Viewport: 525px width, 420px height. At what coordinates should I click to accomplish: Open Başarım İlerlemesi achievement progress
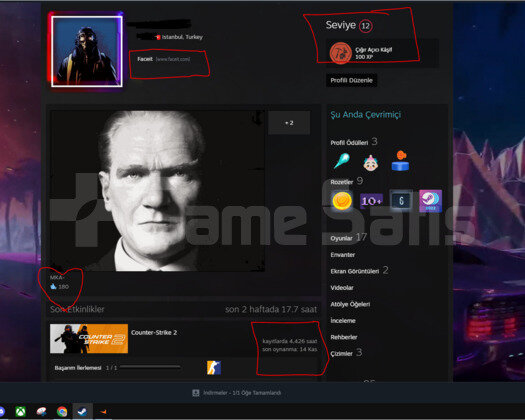[x=78, y=368]
